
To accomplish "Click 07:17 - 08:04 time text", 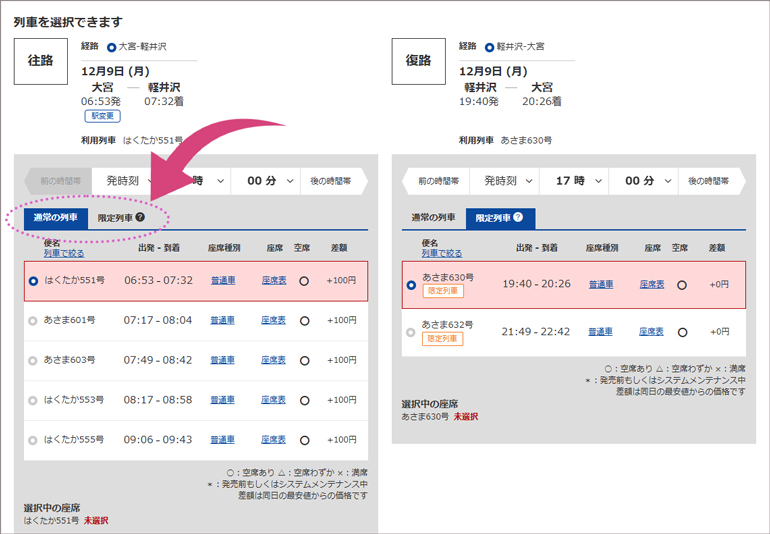I will pyautogui.click(x=158, y=320).
